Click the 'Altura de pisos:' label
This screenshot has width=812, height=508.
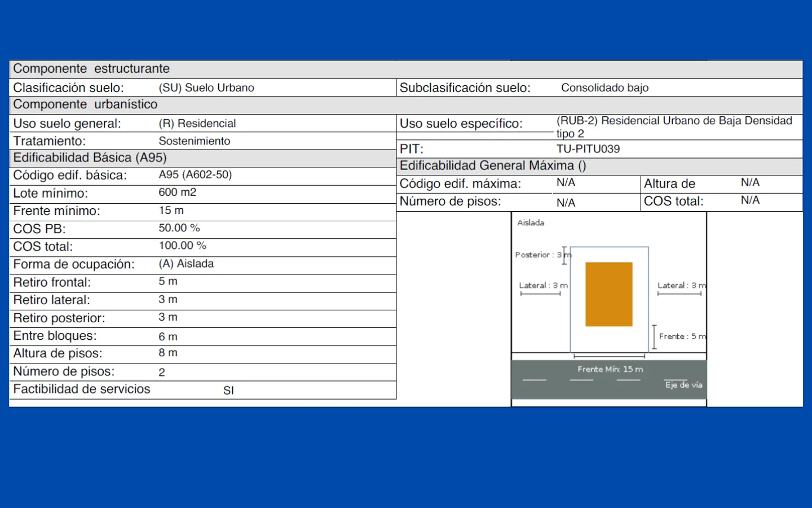pos(58,353)
